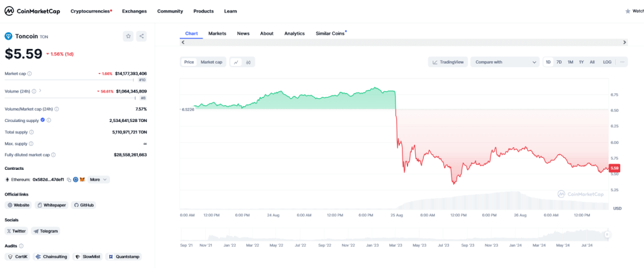Open Audits info icon
This screenshot has height=268, width=644.
tap(21, 246)
